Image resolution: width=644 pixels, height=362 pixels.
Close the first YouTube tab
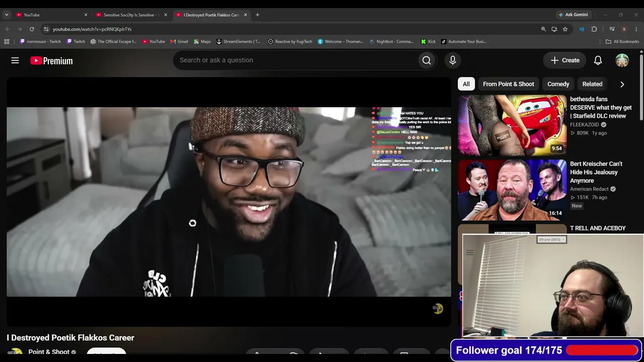[86, 15]
